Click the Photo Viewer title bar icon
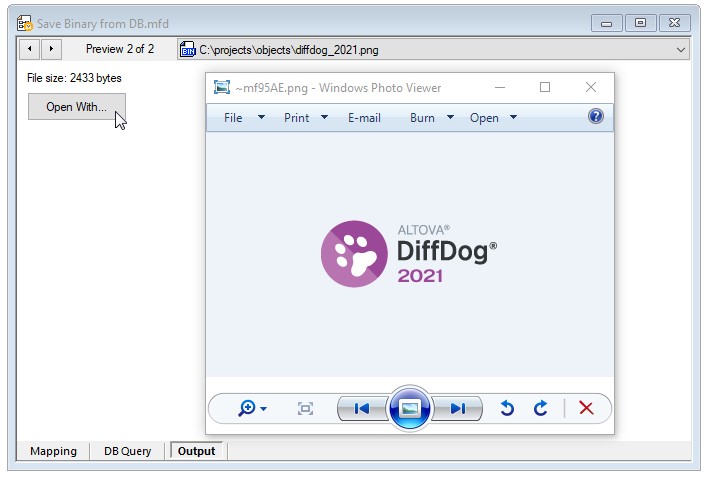 point(222,87)
